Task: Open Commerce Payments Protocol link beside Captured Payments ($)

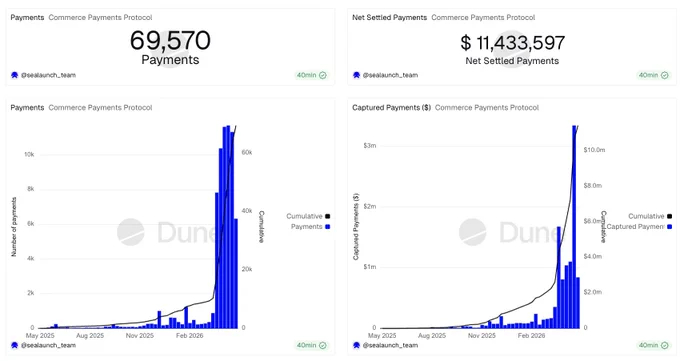Action: (487, 107)
